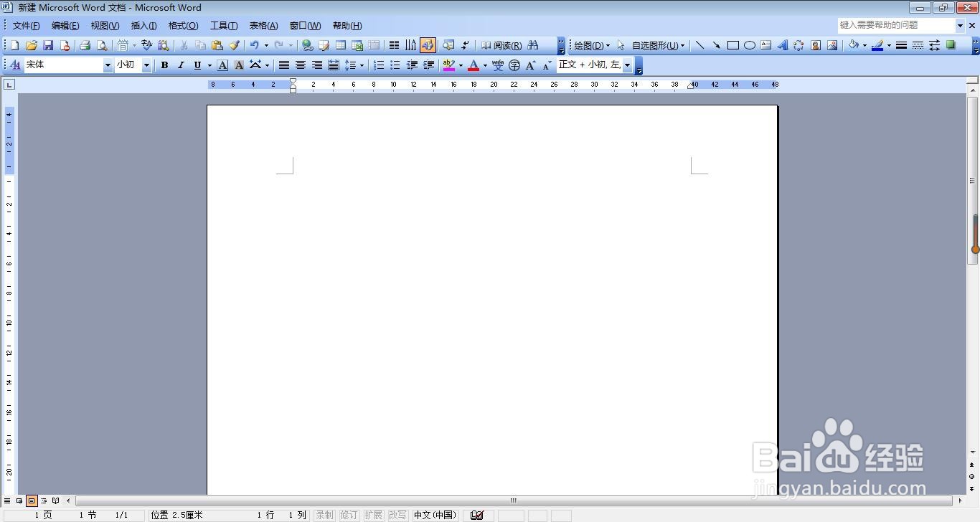Insert WordArt from the drawing toolbar
Image resolution: width=980 pixels, height=522 pixels.
[x=782, y=45]
